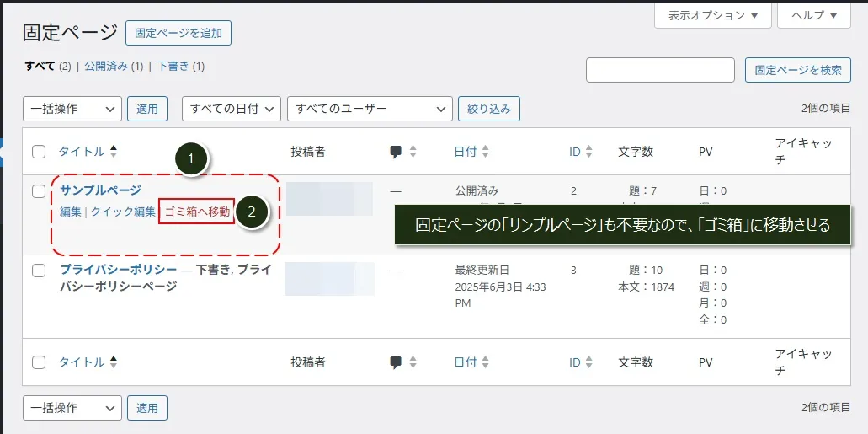
Task: Click sort arrows beside top ID column
Action: tap(589, 152)
